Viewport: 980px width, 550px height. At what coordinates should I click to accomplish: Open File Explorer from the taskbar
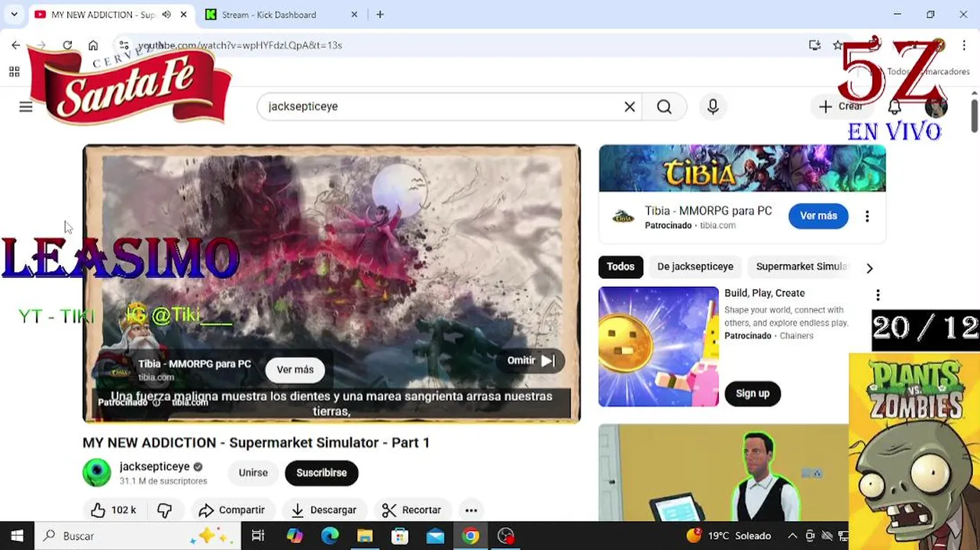tap(365, 536)
